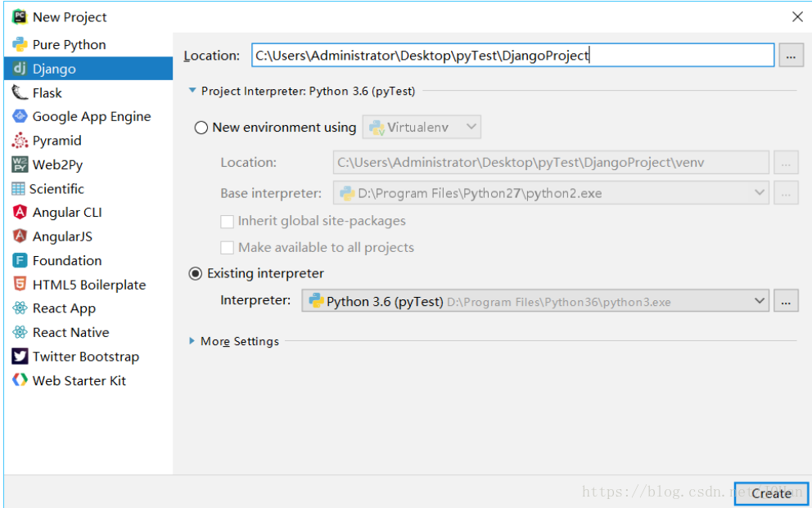Image resolution: width=812 pixels, height=508 pixels.
Task: Pick Pyramid project template
Action: click(x=88, y=140)
